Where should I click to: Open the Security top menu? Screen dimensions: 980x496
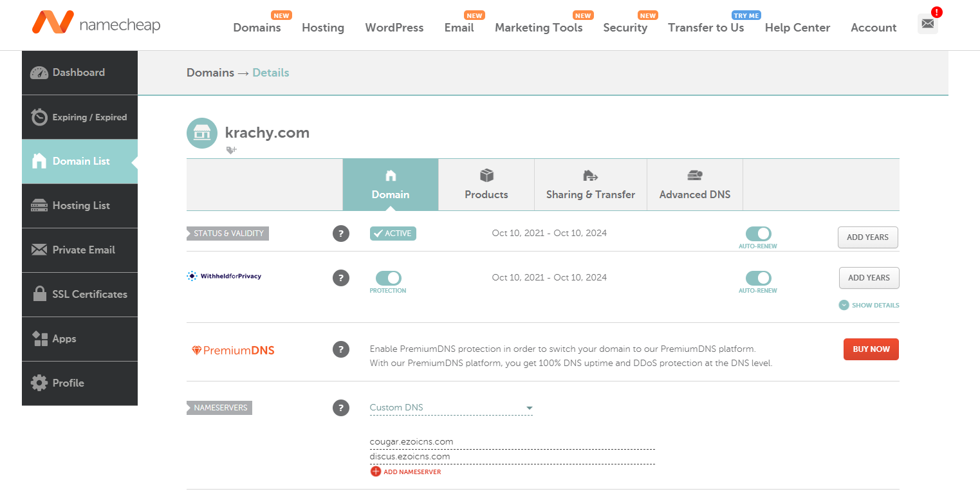pos(625,28)
